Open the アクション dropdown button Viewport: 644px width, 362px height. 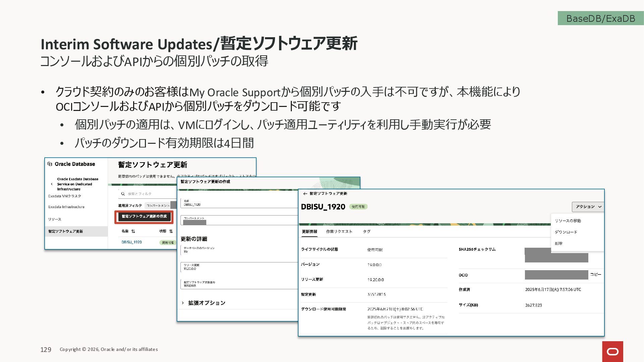pos(588,207)
